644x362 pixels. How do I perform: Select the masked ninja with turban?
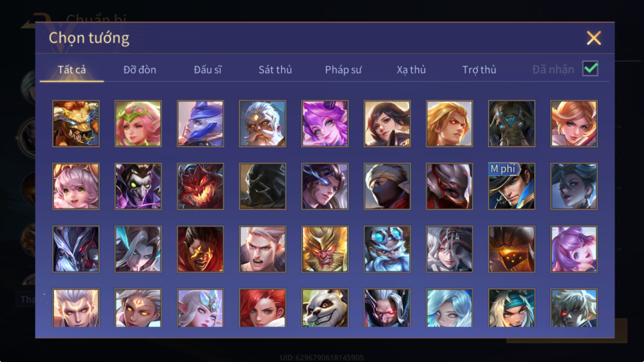click(387, 186)
